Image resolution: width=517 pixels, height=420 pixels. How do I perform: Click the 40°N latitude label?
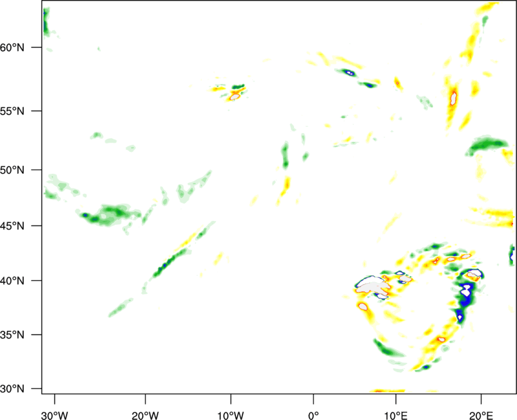pos(12,281)
